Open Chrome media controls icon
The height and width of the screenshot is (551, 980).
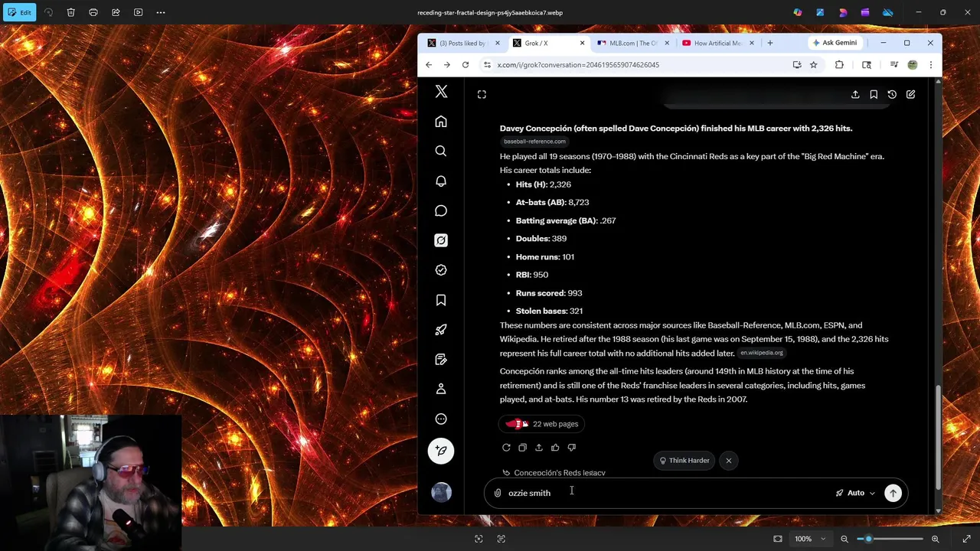click(x=893, y=65)
